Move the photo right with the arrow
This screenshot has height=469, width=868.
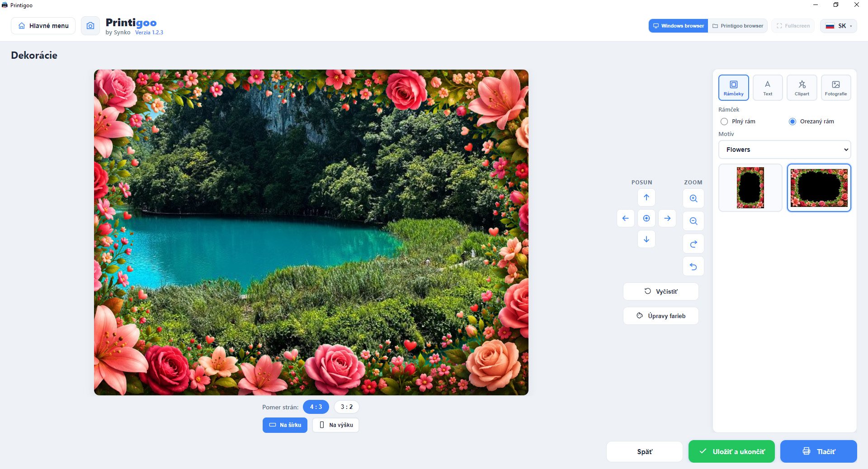pos(667,218)
